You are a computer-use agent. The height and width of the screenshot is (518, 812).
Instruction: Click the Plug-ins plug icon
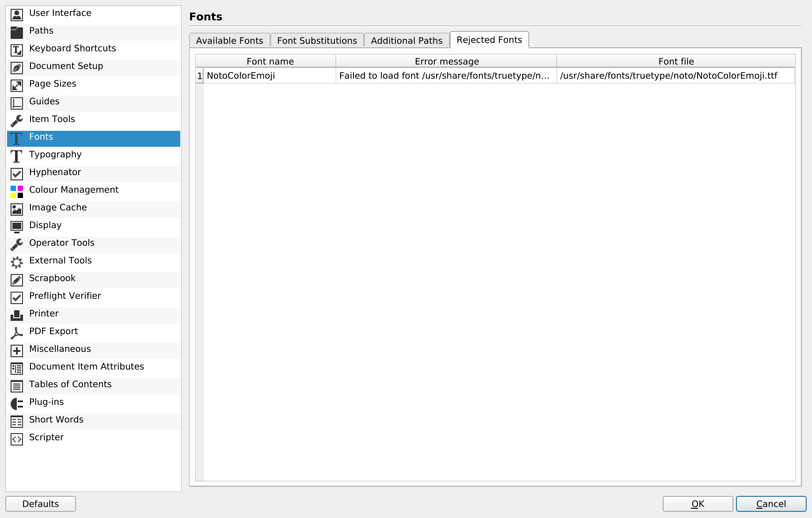(x=17, y=404)
